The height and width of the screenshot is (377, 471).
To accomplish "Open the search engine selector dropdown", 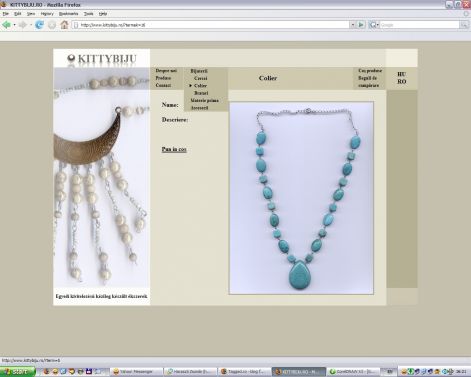I will point(374,25).
